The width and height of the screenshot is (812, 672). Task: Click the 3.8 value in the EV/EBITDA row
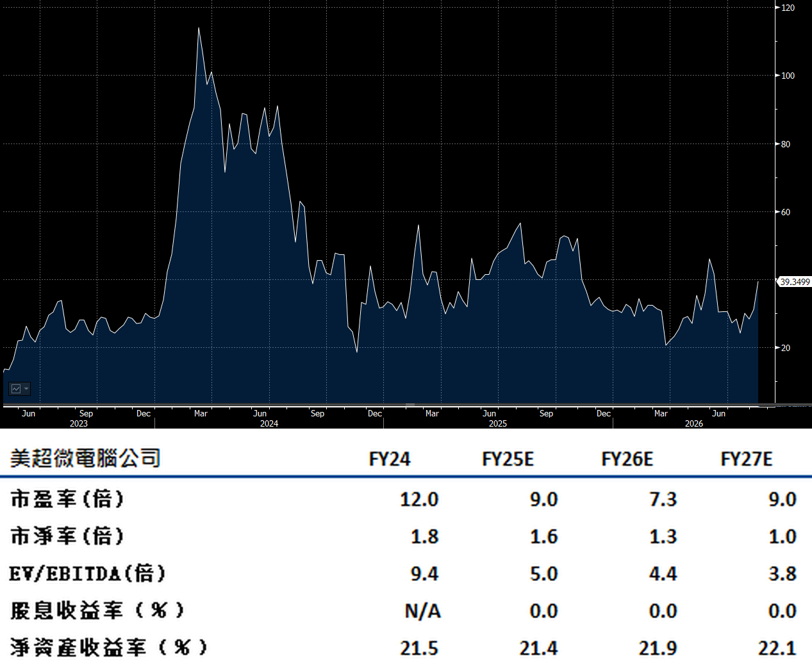(783, 573)
